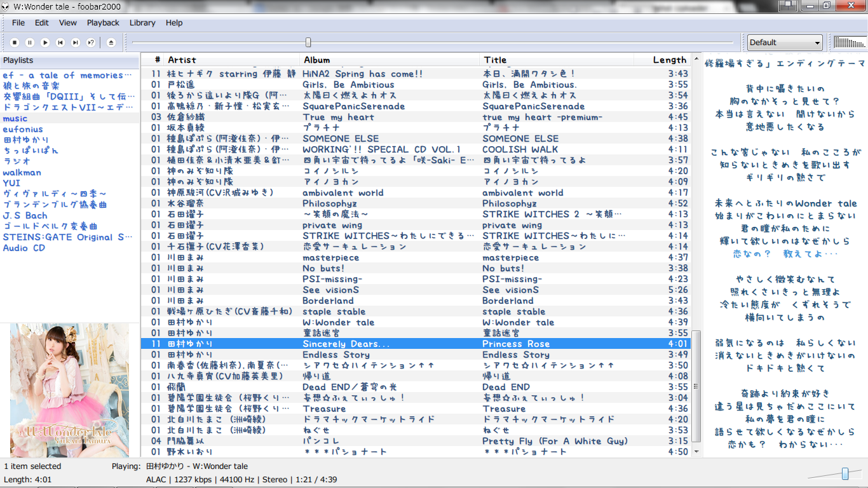
Task: Click the spectrum visualization in the toolbar
Action: tap(850, 43)
